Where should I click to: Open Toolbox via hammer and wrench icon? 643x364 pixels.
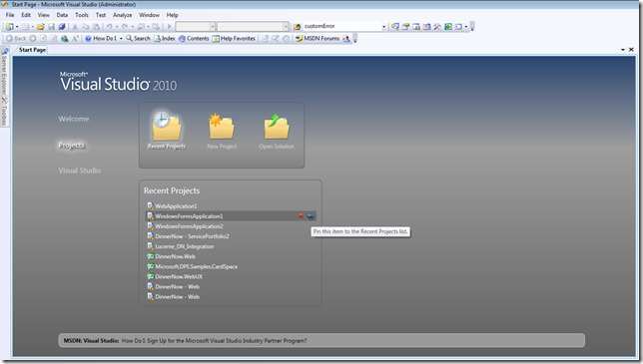pos(437,27)
